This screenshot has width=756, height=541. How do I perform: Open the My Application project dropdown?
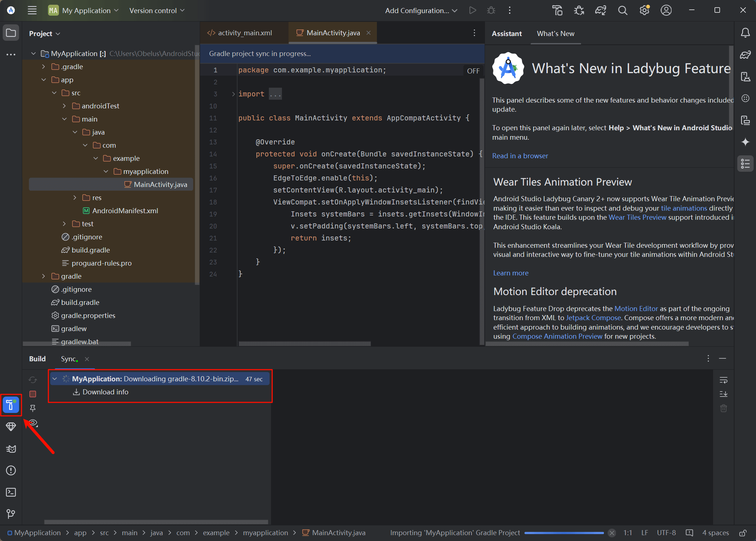point(84,11)
